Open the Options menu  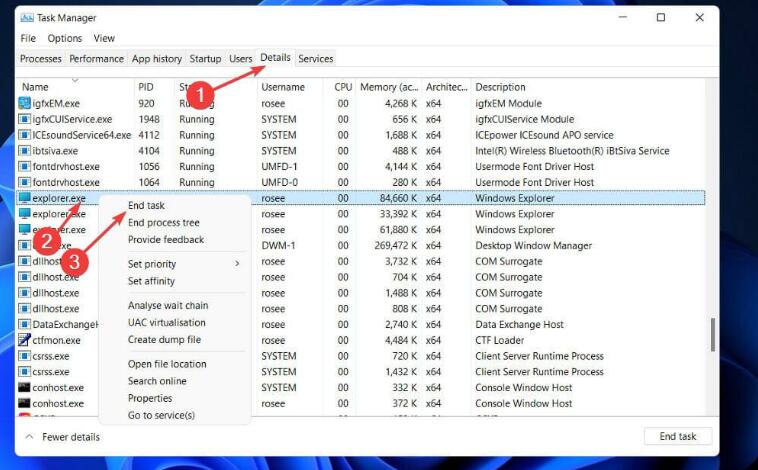pyautogui.click(x=65, y=38)
